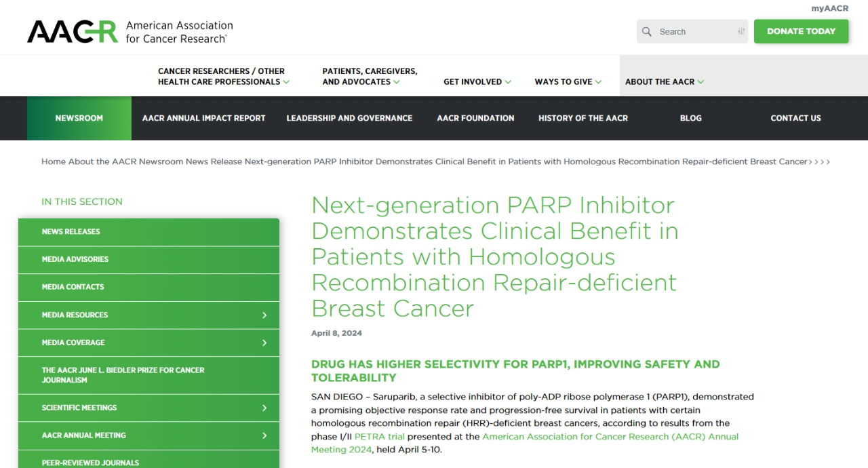868x468 pixels.
Task: Expand the Media Coverage chevron
Action: [264, 343]
